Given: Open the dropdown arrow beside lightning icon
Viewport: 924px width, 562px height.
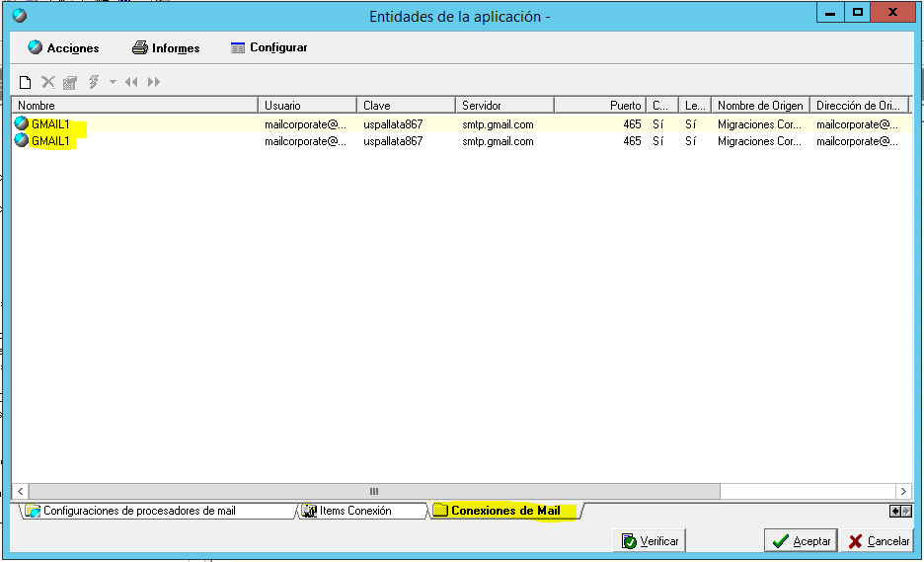Looking at the screenshot, I should [x=113, y=82].
